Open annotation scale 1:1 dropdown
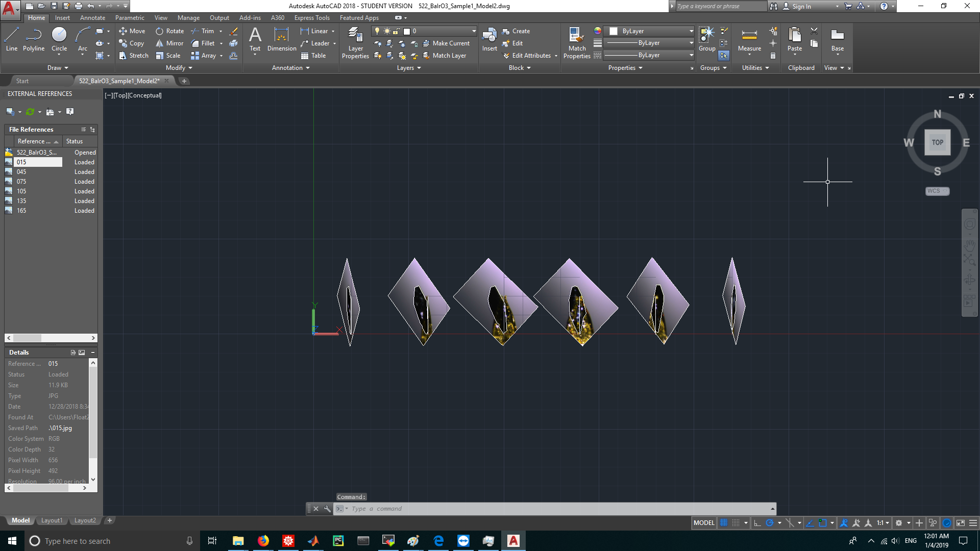 [883, 523]
